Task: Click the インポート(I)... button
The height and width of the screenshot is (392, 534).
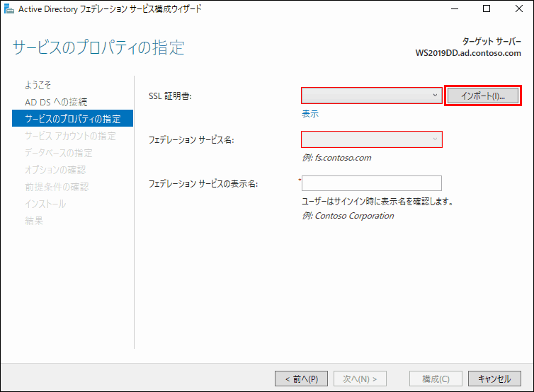Action: coord(483,96)
